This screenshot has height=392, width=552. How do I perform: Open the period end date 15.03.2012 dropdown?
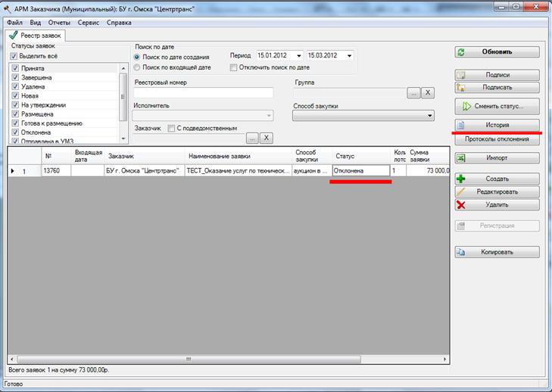(x=349, y=55)
